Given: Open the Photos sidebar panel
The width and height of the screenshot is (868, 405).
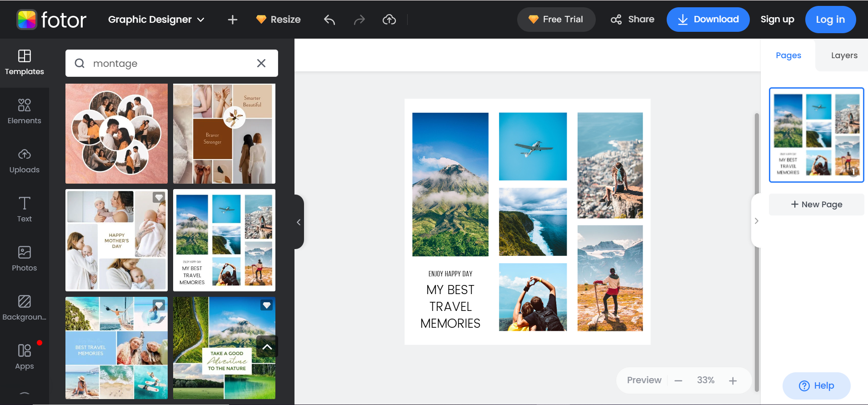Looking at the screenshot, I should point(25,259).
